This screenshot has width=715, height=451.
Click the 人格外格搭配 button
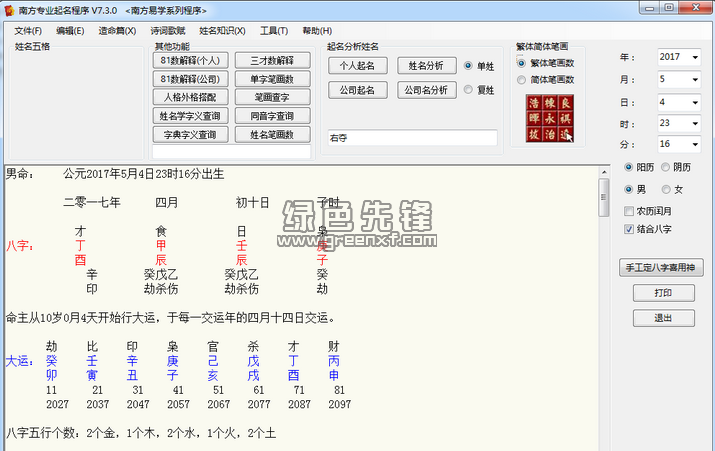[x=191, y=98]
